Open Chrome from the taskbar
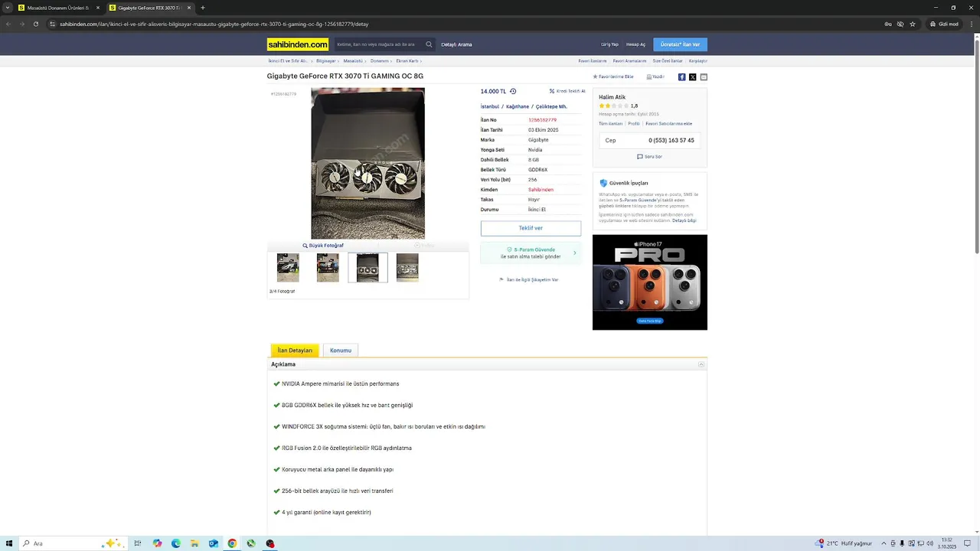Screen dimensions: 980x551 pyautogui.click(x=232, y=543)
